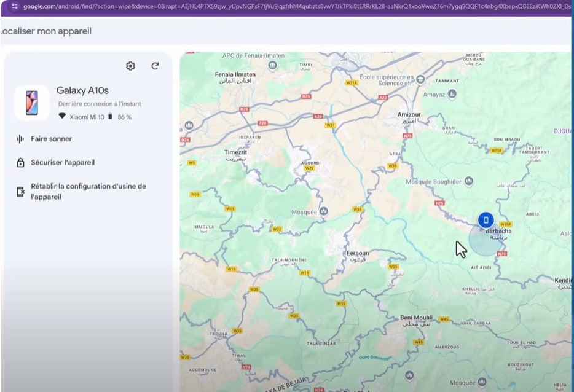Click the Mosquée Boughiden marker icon
This screenshot has height=392, width=574.
pos(469,181)
